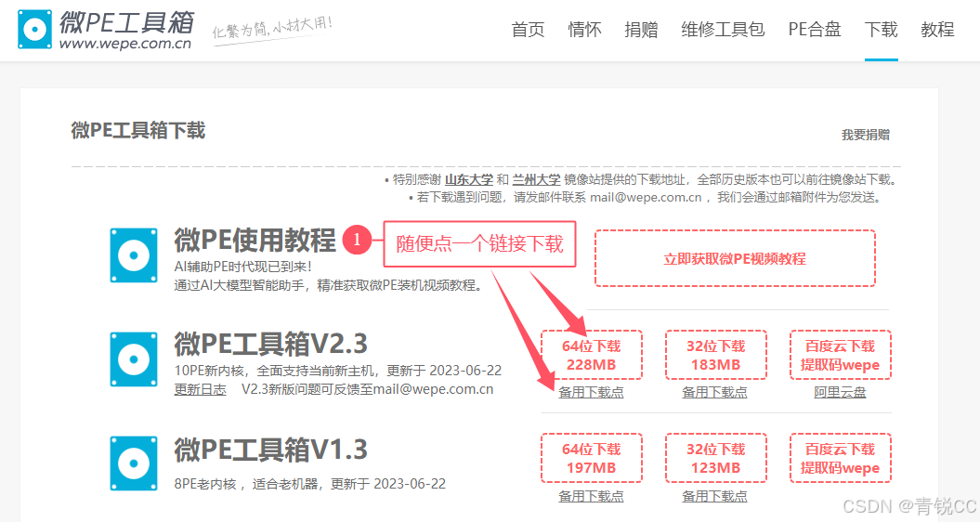Click the 8PE老内核 description line
The width and height of the screenshot is (980, 522).
(x=310, y=484)
